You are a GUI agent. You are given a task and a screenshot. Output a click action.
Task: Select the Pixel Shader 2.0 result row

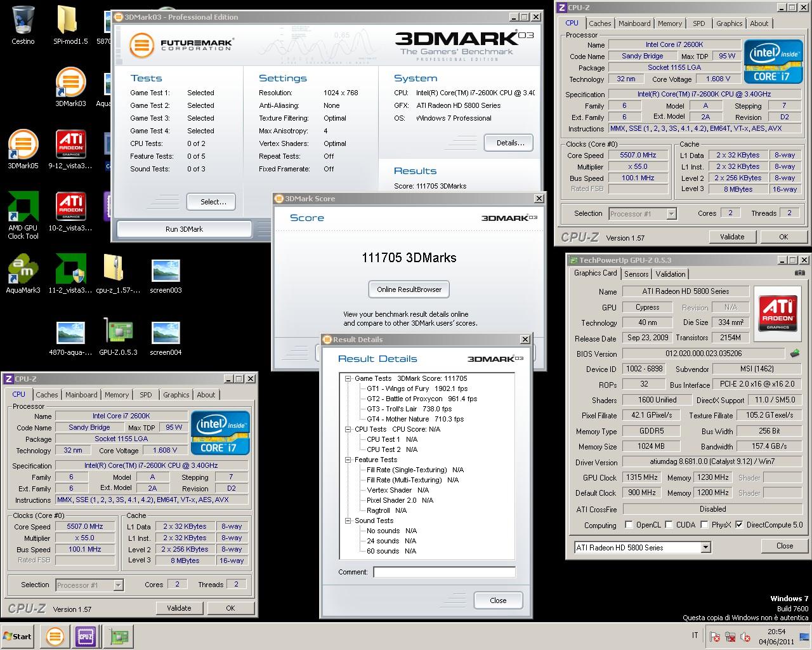click(x=400, y=500)
